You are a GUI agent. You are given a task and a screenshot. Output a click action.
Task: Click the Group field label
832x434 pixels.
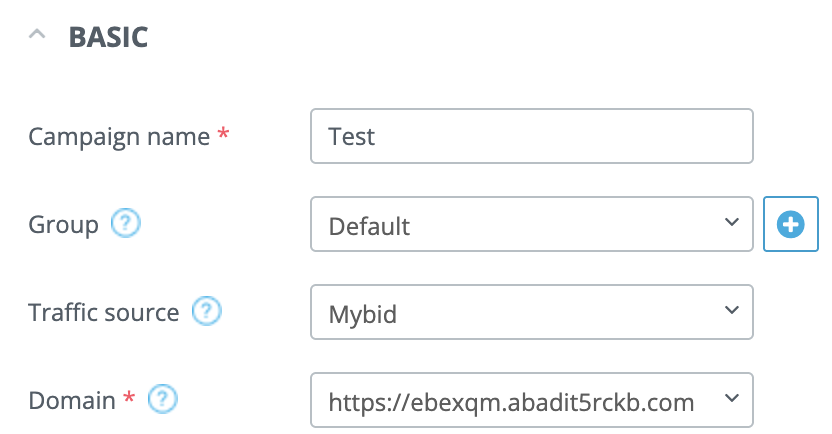click(x=63, y=224)
